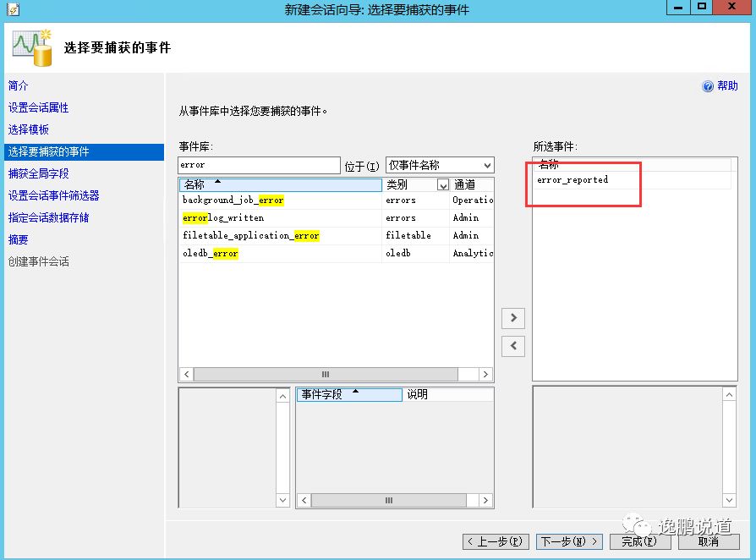Click the 完成(F) button
756x560 pixels.
coord(640,541)
